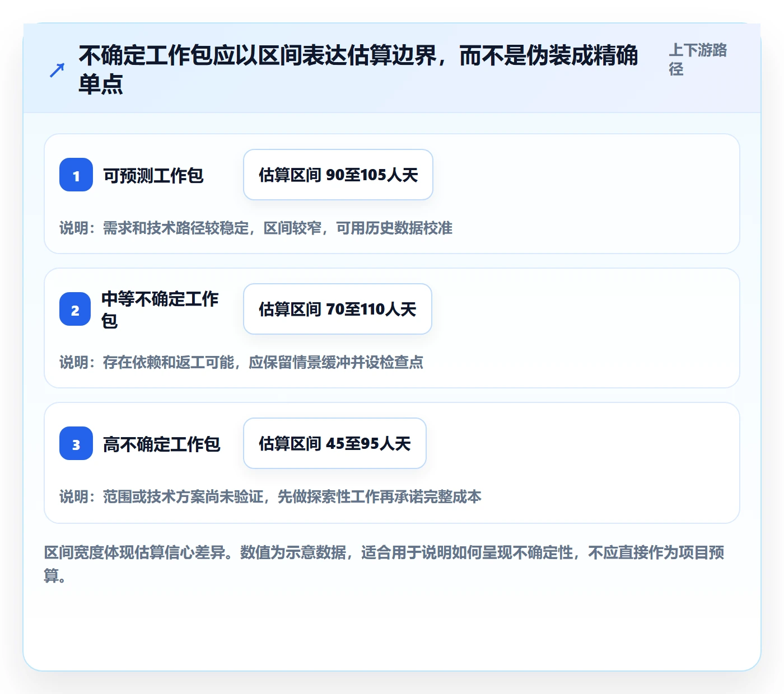Click the blue arrow icon beside the title
Screen dimensions: 784x694
[57, 70]
